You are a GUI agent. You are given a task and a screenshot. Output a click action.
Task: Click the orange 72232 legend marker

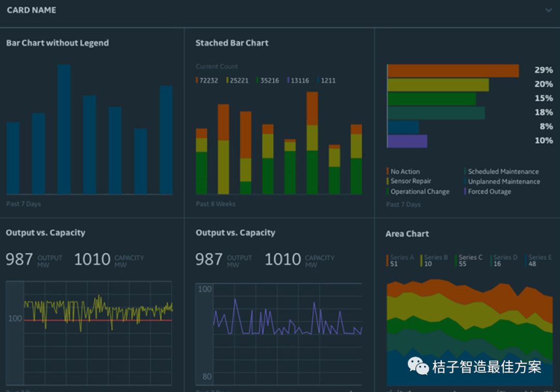tap(197, 80)
